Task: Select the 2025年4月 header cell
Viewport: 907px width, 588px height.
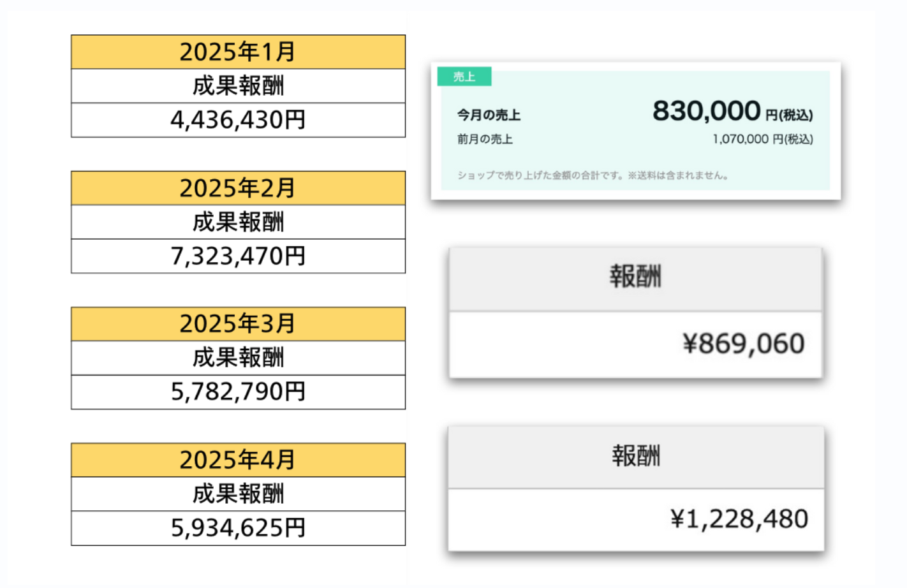Action: pyautogui.click(x=238, y=460)
